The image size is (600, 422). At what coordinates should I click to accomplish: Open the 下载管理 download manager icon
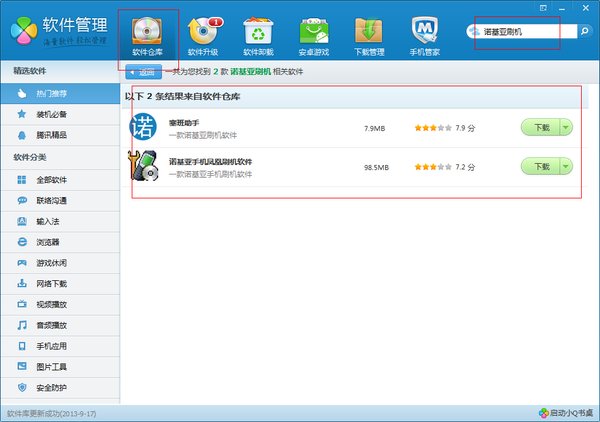[370, 35]
